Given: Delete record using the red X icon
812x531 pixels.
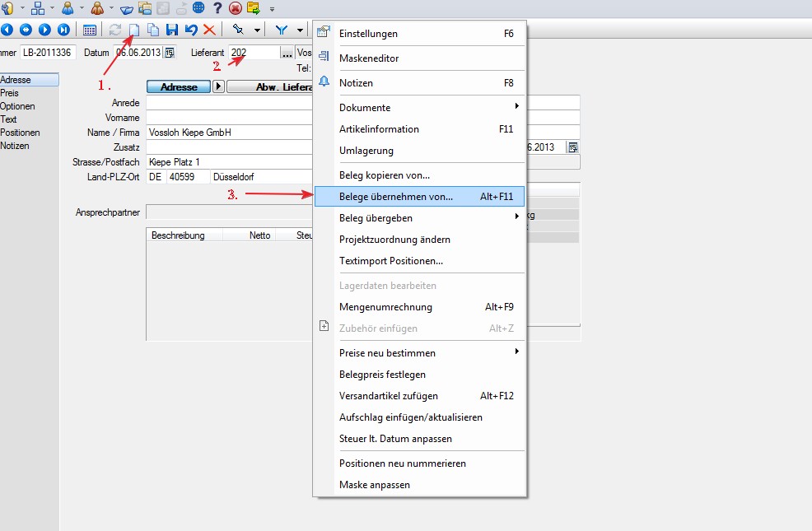Looking at the screenshot, I should coord(209,30).
